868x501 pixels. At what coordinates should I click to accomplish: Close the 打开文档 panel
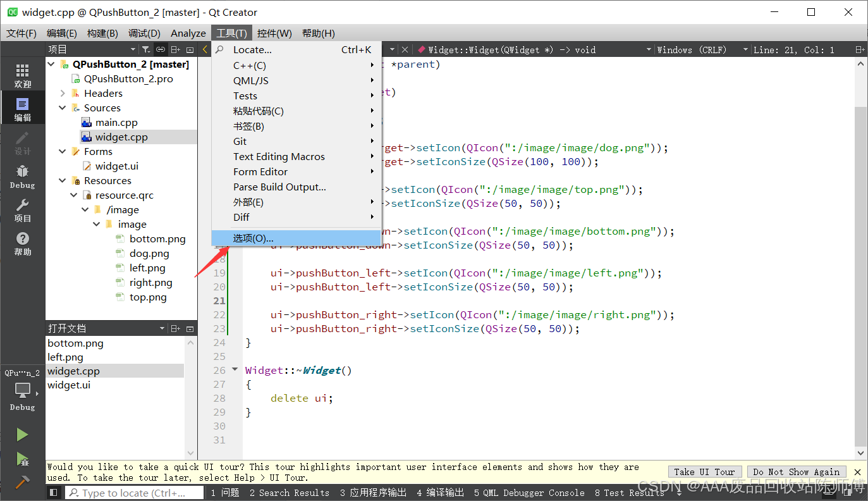pyautogui.click(x=190, y=328)
